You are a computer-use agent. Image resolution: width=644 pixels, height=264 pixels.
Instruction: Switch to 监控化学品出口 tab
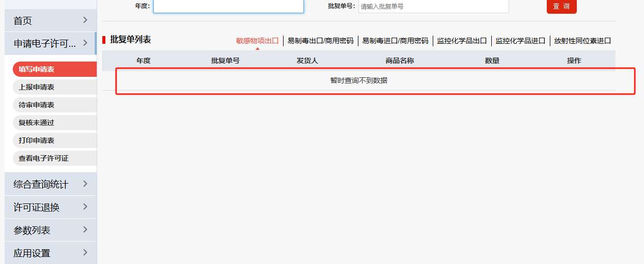coord(462,41)
